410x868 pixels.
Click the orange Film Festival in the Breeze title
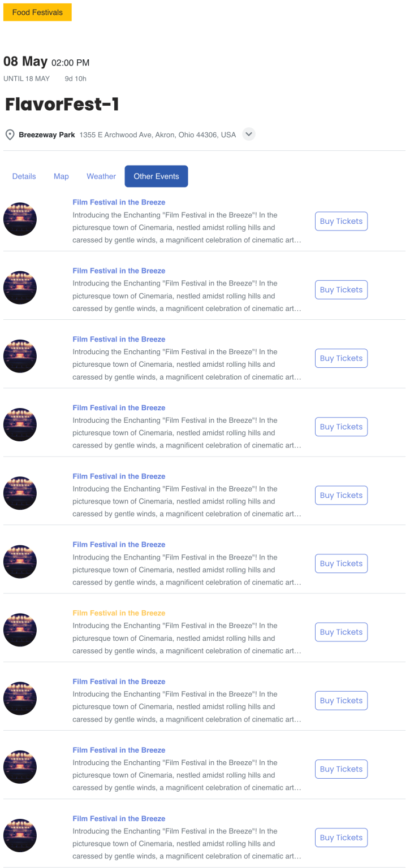118,613
